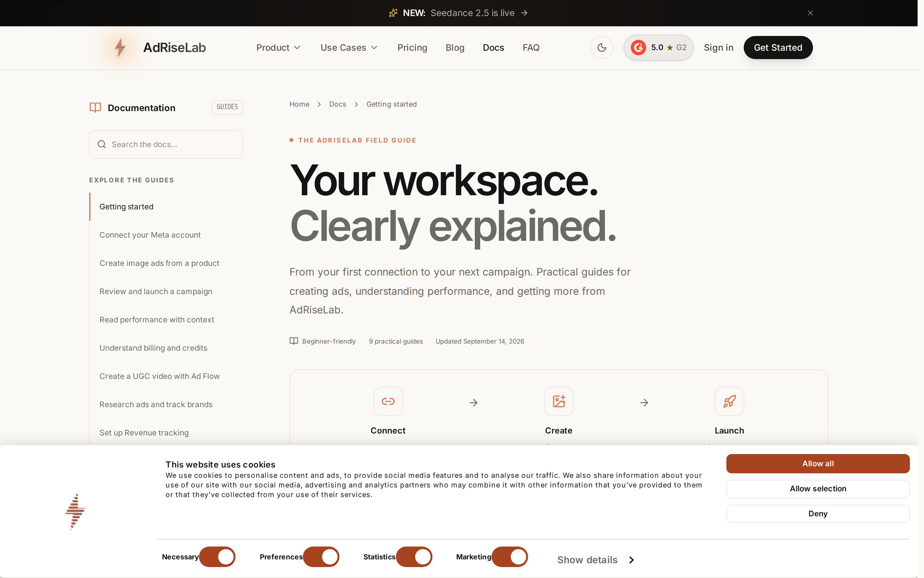
Task: Expand Show details in cookie banner
Action: (596, 560)
